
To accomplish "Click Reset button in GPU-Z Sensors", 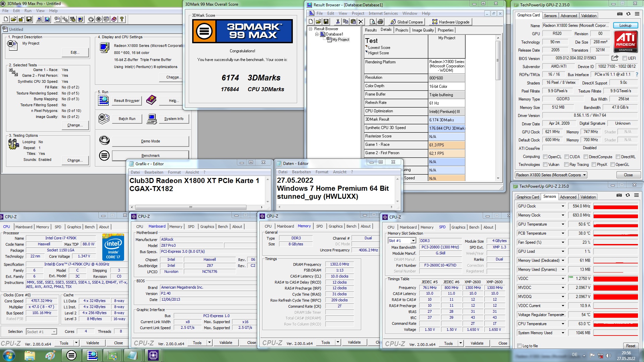I will 630,346.
